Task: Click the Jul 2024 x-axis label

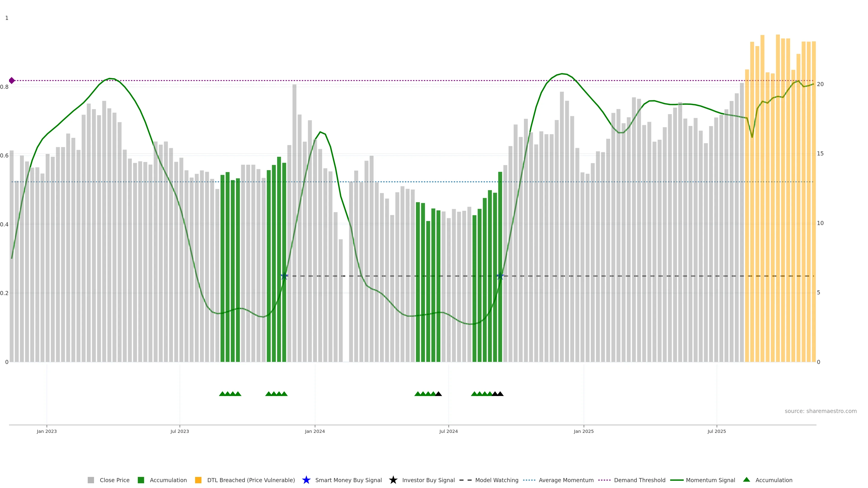Action: [448, 431]
